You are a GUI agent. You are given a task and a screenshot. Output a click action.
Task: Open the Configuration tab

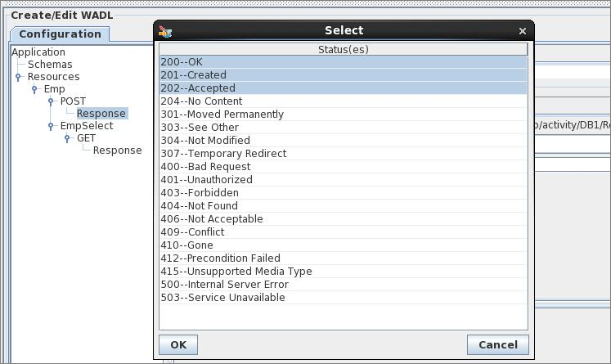point(60,34)
